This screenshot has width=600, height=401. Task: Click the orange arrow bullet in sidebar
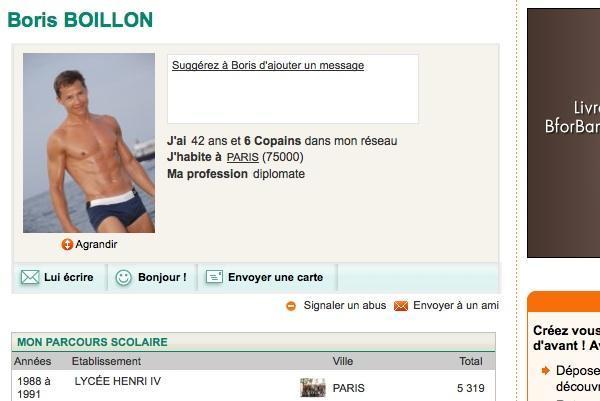546,370
